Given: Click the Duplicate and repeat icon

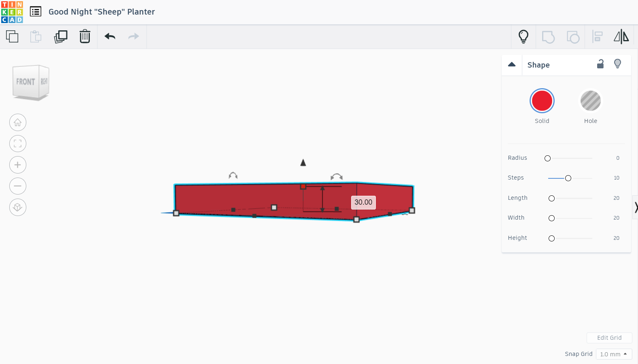Looking at the screenshot, I should point(61,36).
